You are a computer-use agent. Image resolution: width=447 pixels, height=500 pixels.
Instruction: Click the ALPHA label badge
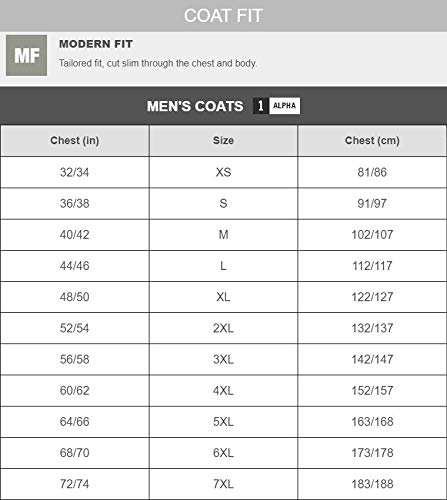(x=284, y=106)
